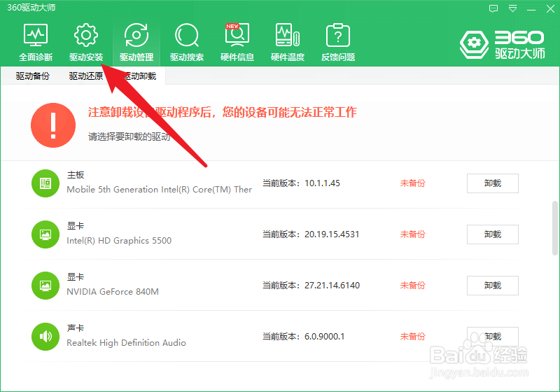Click the Mobile 5th Generation Intel device name
This screenshot has width=560, height=392.
[x=160, y=190]
